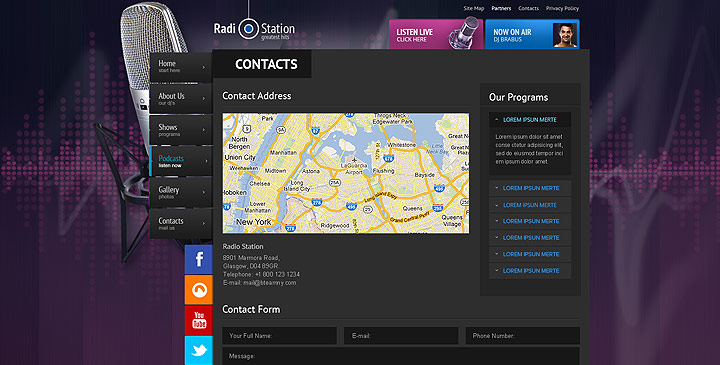The width and height of the screenshot is (720, 365).
Task: Click the DJ Brabus photo thumbnail
Action: [x=565, y=35]
